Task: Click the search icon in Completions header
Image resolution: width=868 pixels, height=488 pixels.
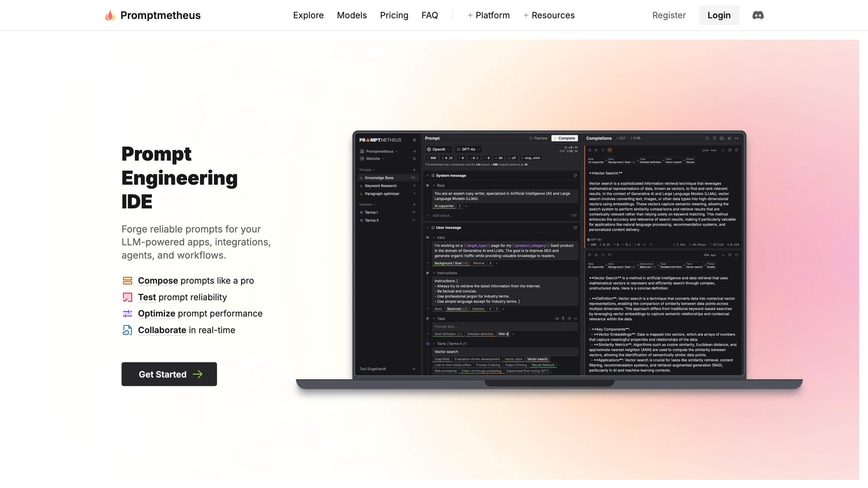Action: [707, 138]
